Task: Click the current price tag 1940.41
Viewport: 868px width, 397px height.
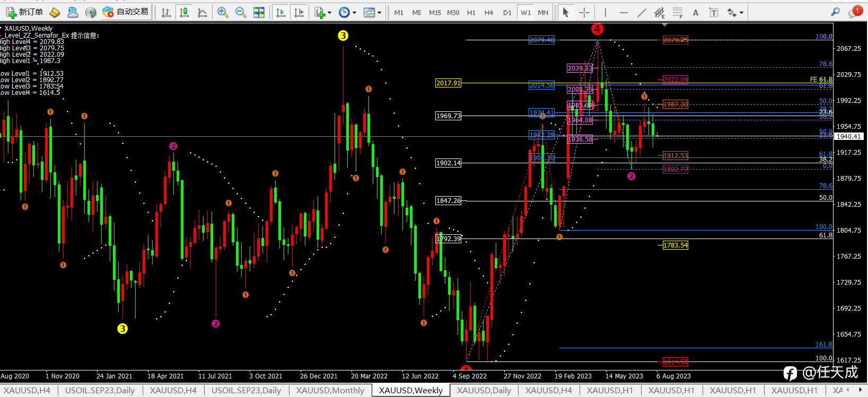Action: pos(849,137)
